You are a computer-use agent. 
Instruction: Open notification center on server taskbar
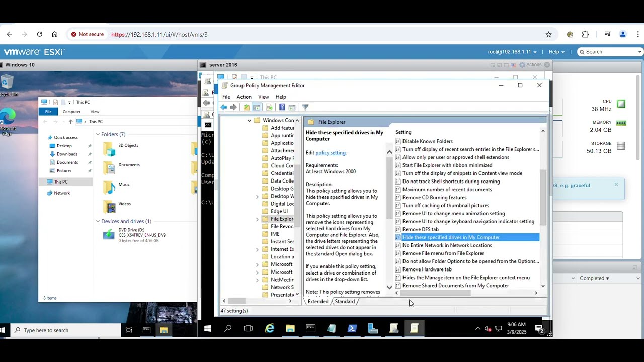pyautogui.click(x=539, y=329)
